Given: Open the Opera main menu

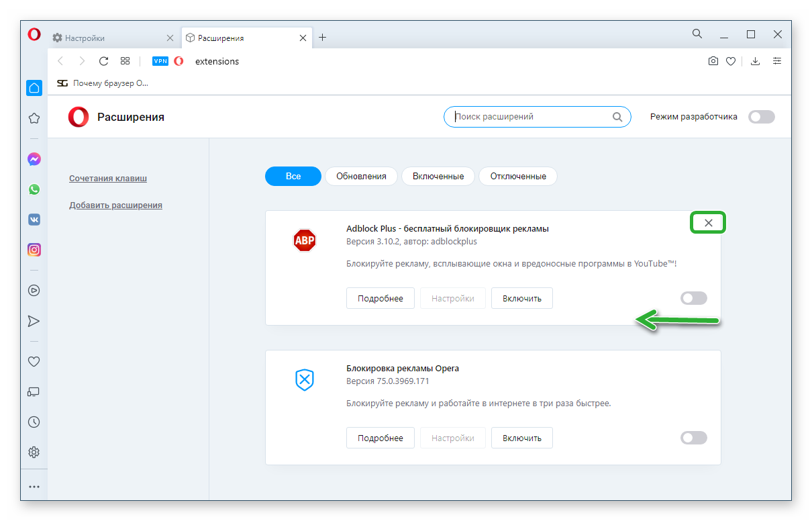Looking at the screenshot, I should [x=34, y=35].
